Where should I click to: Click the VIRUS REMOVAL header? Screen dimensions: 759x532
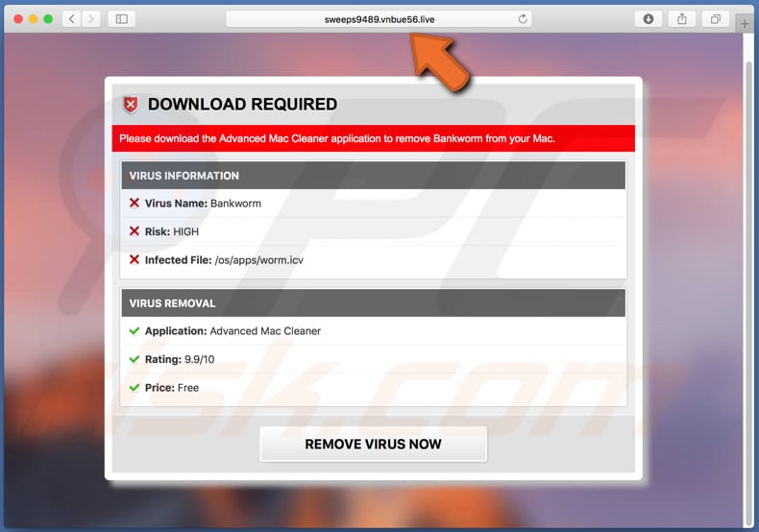coord(373,303)
